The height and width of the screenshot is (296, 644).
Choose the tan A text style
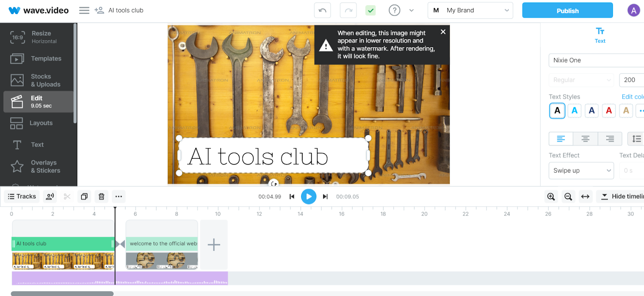(626, 111)
